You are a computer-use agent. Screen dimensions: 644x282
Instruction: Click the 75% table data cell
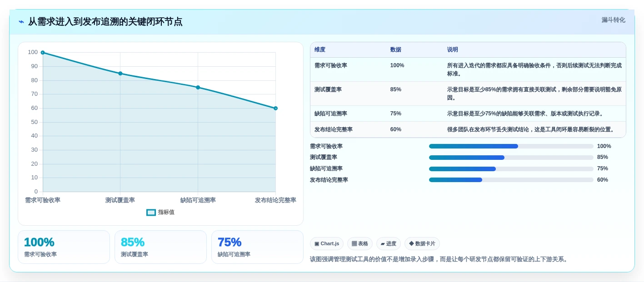pos(396,114)
